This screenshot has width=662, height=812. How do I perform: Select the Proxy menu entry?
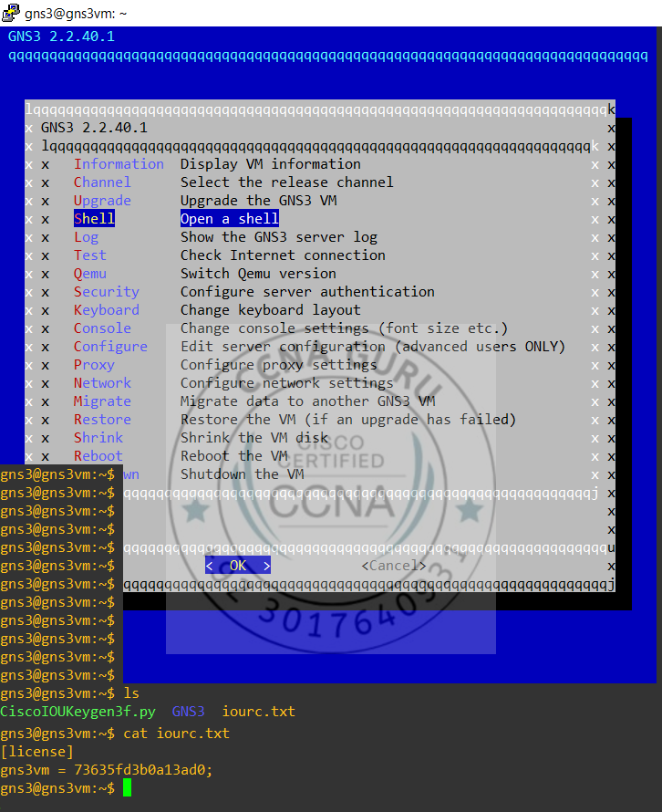(x=94, y=365)
